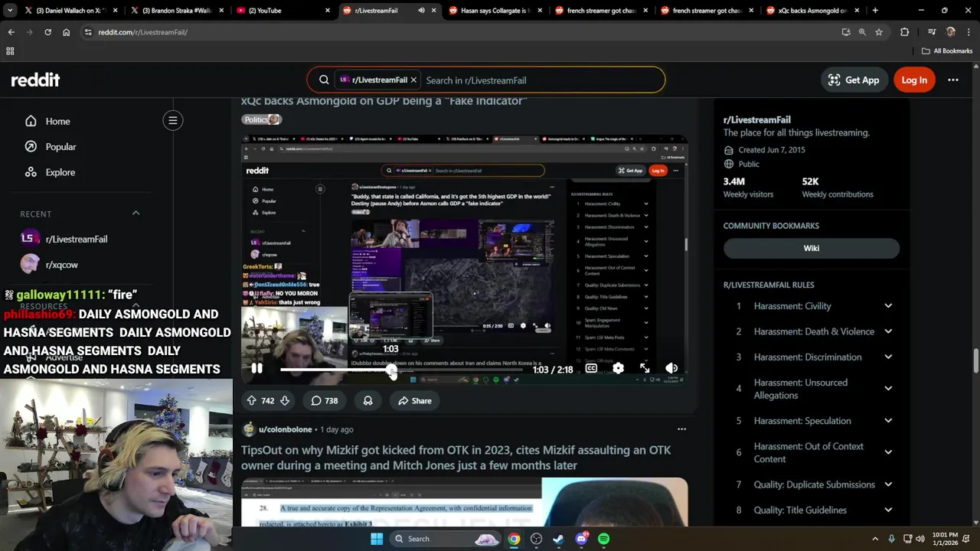Open r/LivestreamFail from recent list

tap(77, 239)
